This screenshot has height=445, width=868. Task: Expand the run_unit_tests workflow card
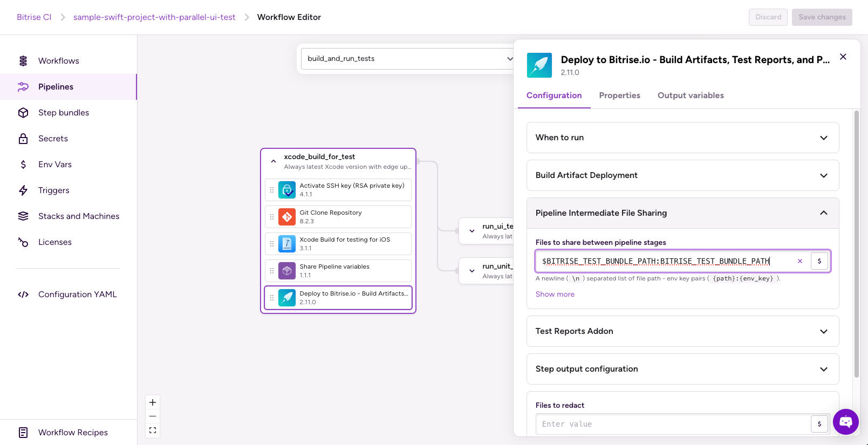[x=472, y=271]
